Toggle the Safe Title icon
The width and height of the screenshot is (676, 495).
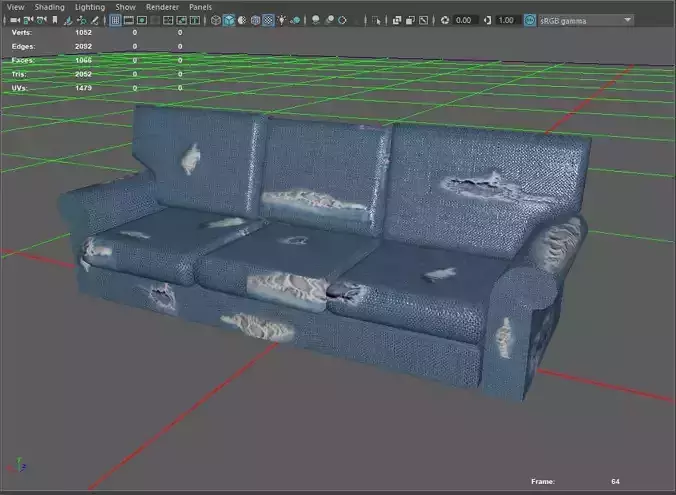click(x=195, y=20)
